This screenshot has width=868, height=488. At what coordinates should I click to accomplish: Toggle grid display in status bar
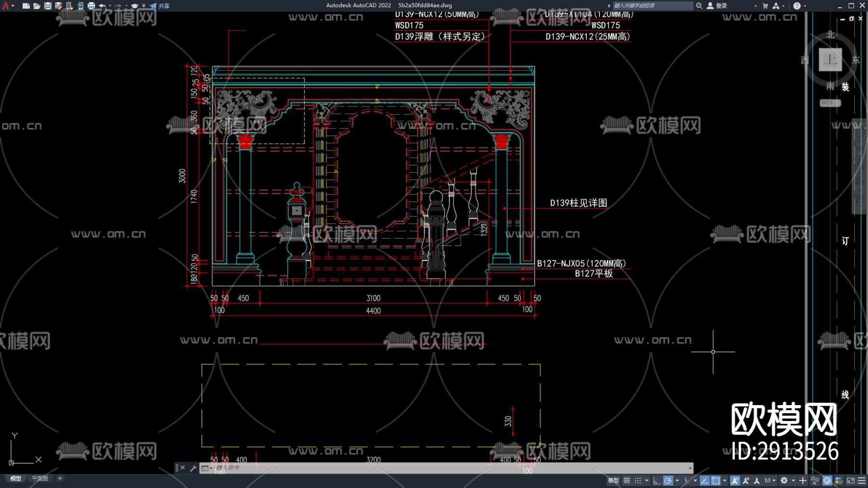(626, 480)
